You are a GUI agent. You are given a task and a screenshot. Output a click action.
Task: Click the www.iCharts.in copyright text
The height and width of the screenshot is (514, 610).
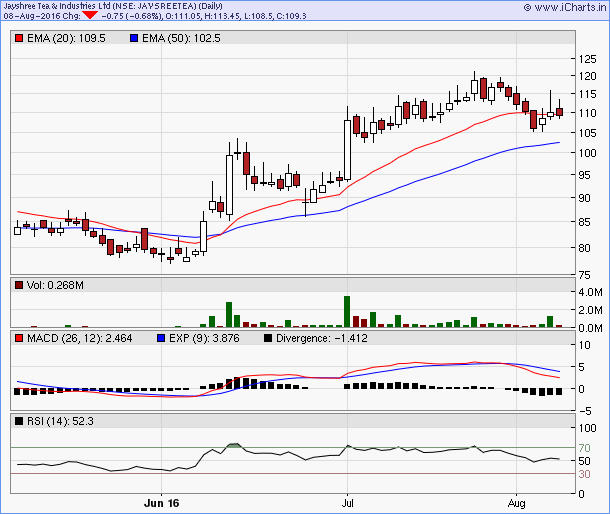[x=565, y=7]
